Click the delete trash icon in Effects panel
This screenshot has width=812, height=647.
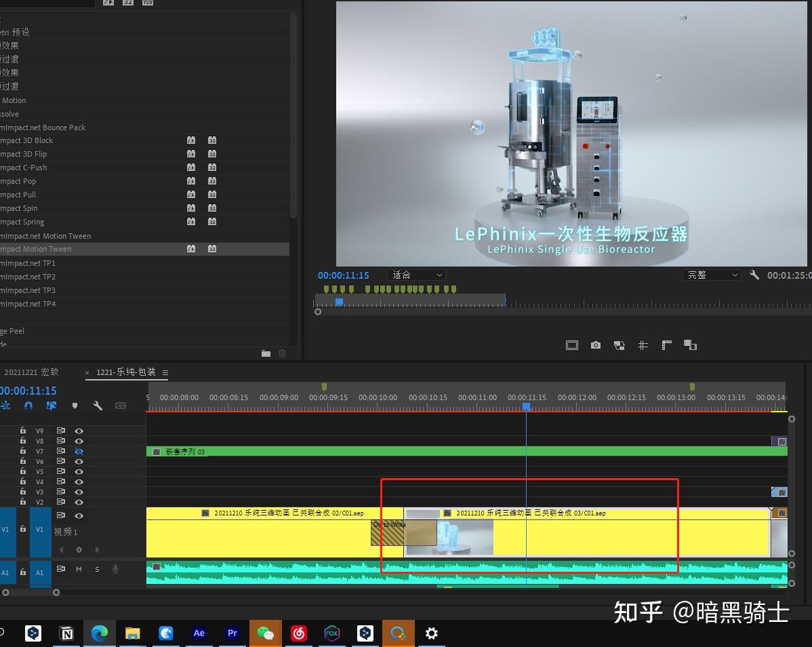(282, 353)
